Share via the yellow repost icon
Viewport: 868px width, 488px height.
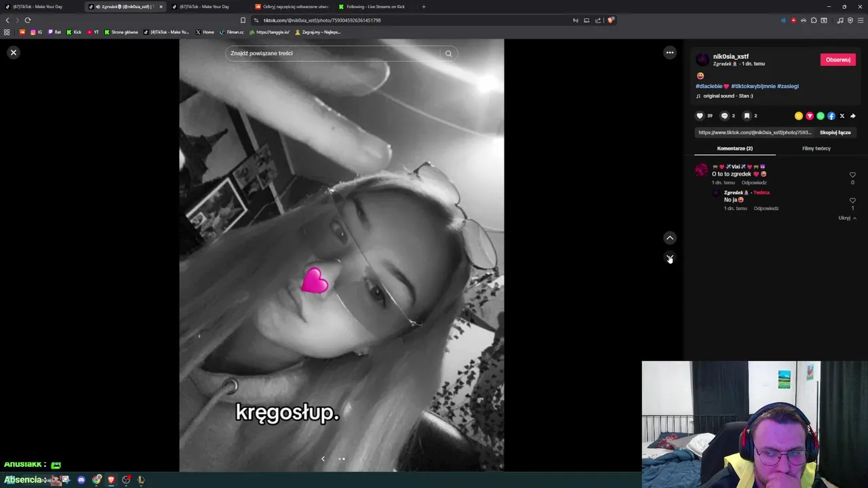799,116
